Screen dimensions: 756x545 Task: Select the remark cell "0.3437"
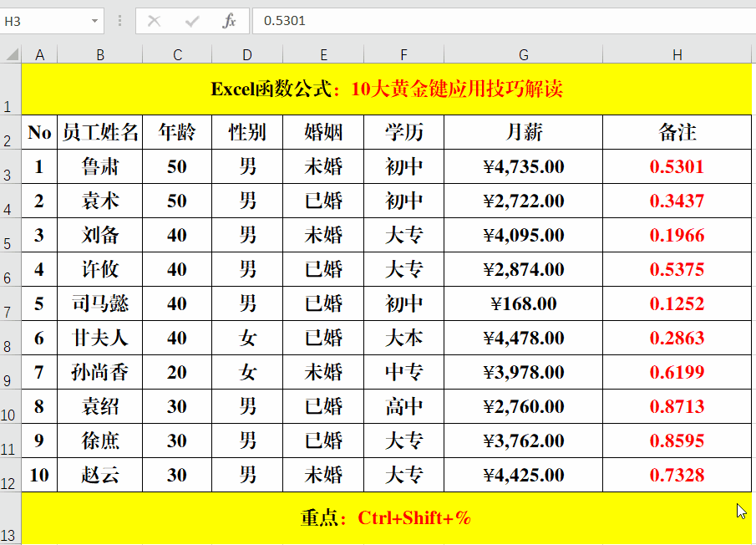coord(677,201)
